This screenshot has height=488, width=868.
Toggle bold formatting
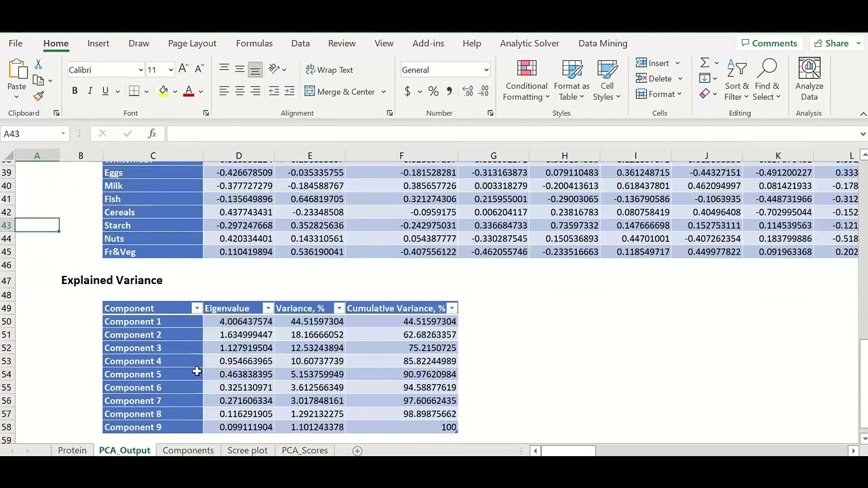tap(75, 91)
